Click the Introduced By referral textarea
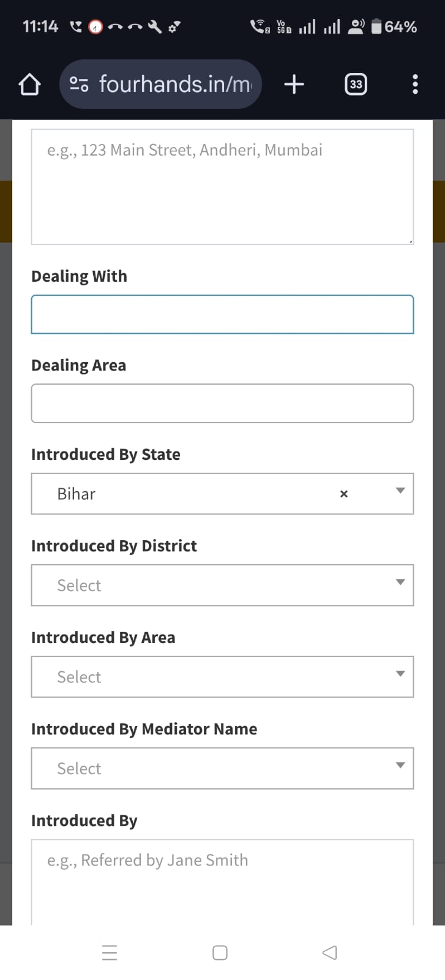This screenshot has width=445, height=980. click(222, 882)
